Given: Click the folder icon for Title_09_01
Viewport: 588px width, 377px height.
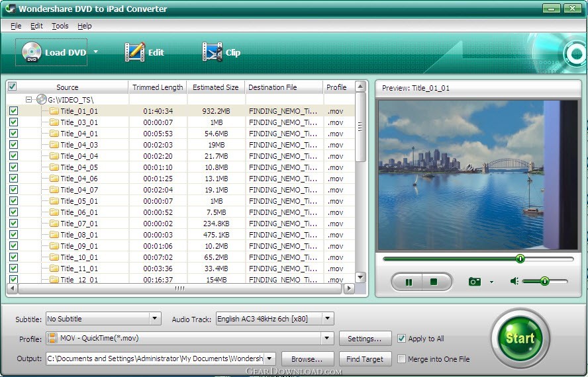Looking at the screenshot, I should pyautogui.click(x=54, y=246).
